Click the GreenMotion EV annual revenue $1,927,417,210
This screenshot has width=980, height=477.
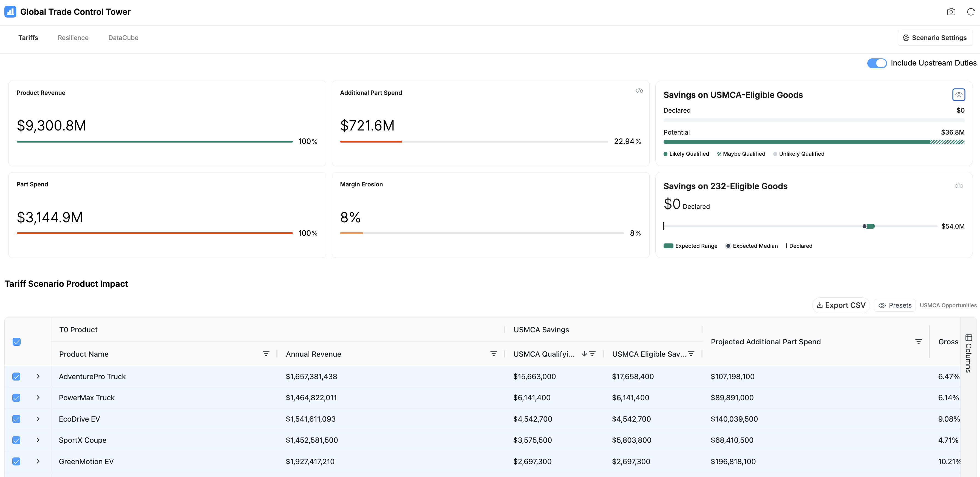pos(310,462)
